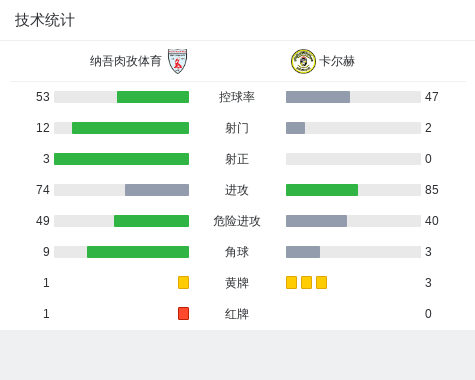The width and height of the screenshot is (475, 380).
Task: Open the 卡尔赫 team name link
Action: [x=337, y=61]
